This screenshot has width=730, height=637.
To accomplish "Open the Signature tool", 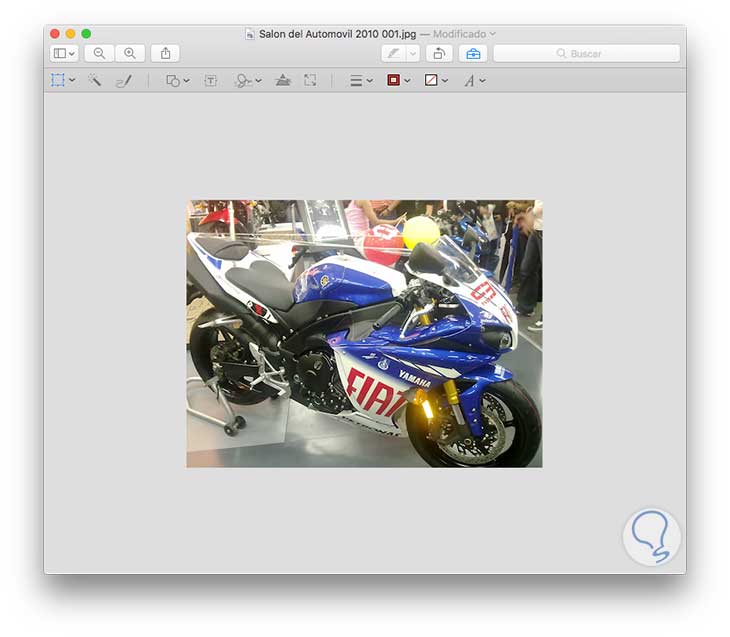I will pyautogui.click(x=243, y=81).
